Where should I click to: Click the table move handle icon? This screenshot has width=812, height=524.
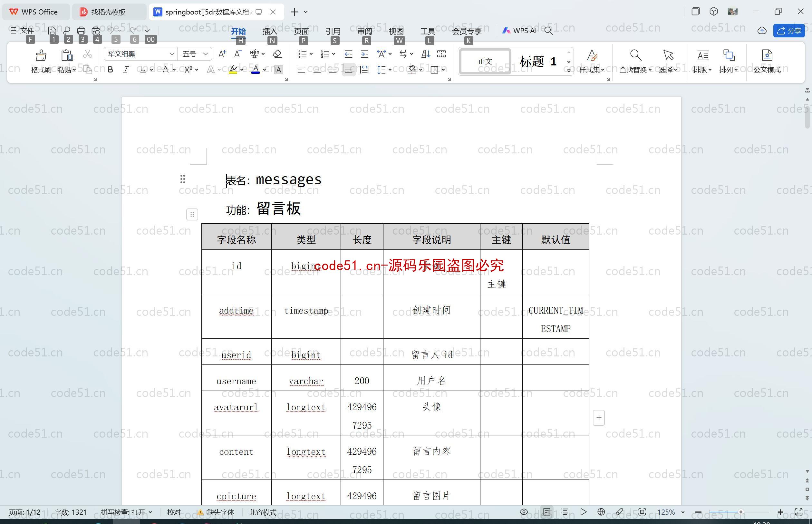click(x=192, y=214)
